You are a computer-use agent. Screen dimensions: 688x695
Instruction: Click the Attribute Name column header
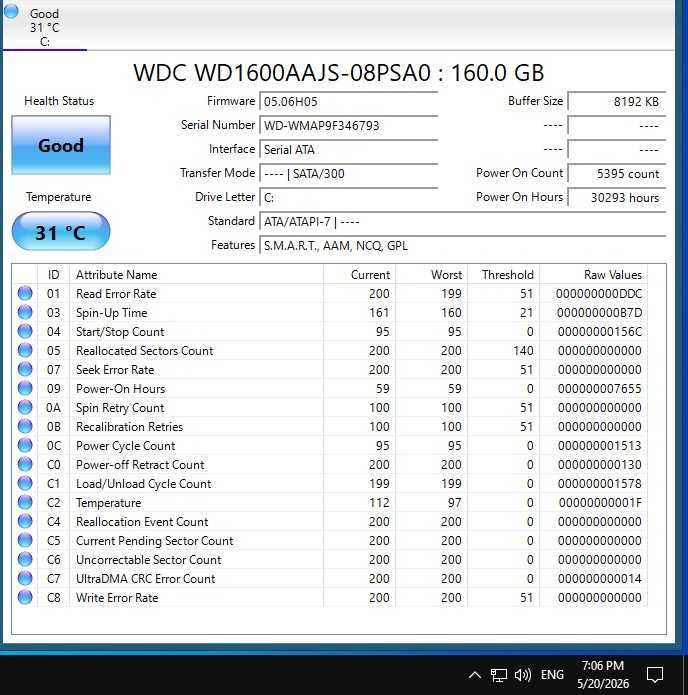(x=196, y=274)
